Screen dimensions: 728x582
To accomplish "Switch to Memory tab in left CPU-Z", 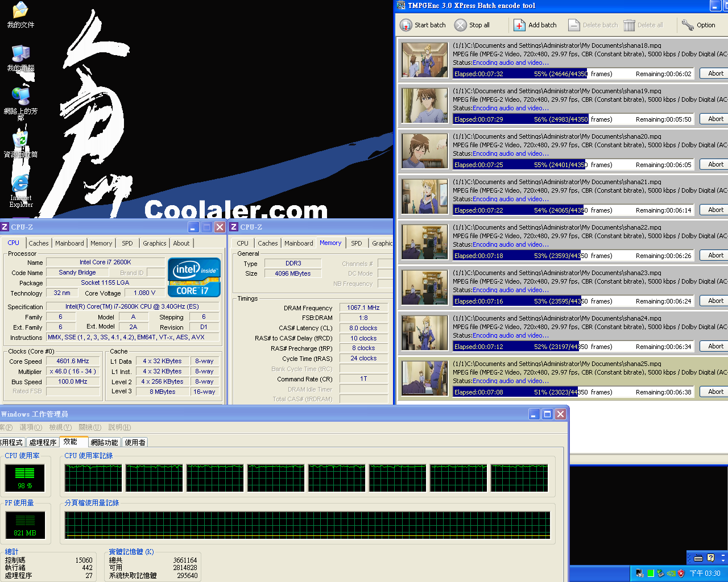I will click(101, 243).
